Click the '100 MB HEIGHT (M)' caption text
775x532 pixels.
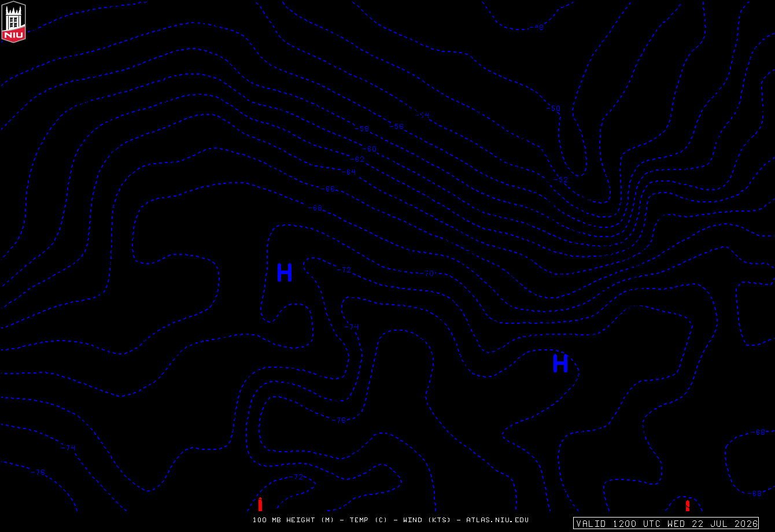tap(293, 520)
